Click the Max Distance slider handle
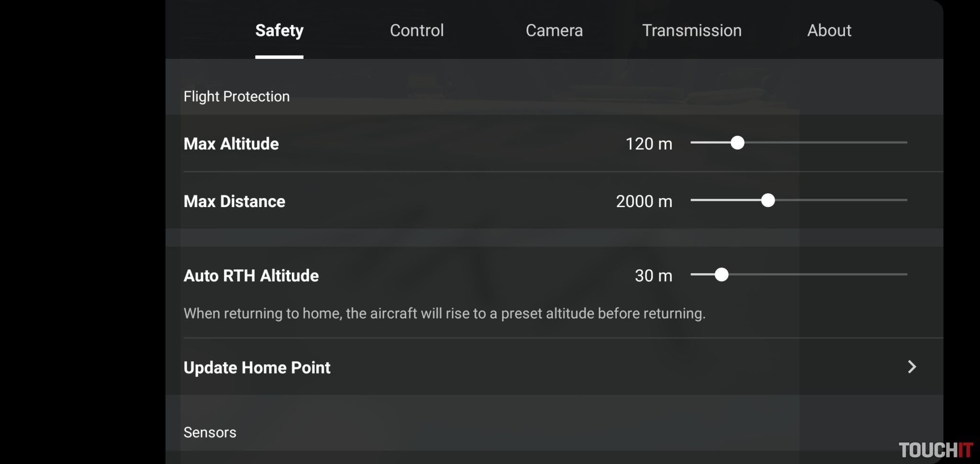 coord(768,200)
